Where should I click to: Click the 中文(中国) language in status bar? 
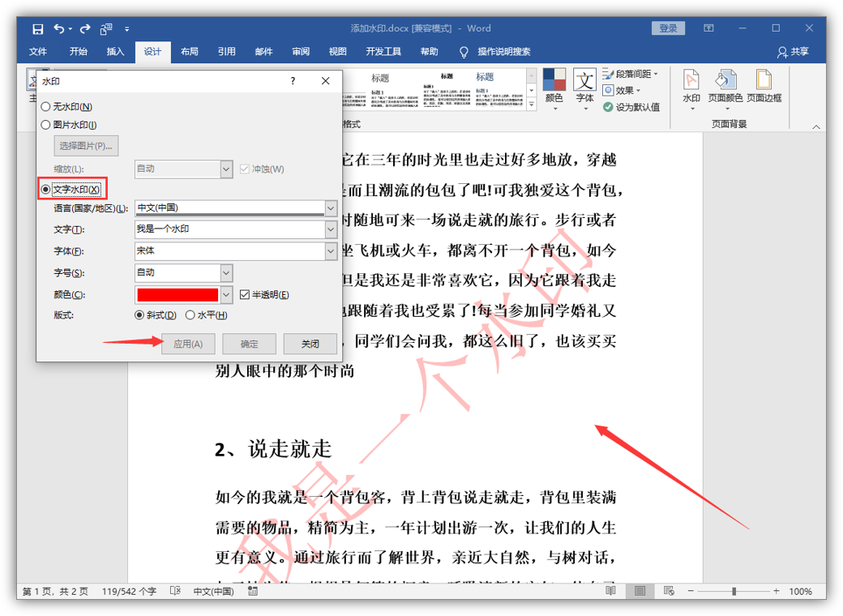pyautogui.click(x=213, y=591)
